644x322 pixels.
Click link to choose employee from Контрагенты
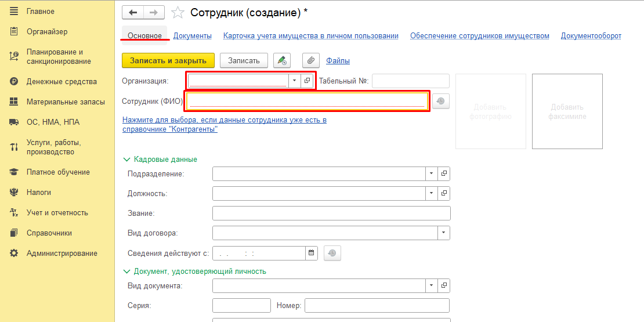pyautogui.click(x=225, y=125)
